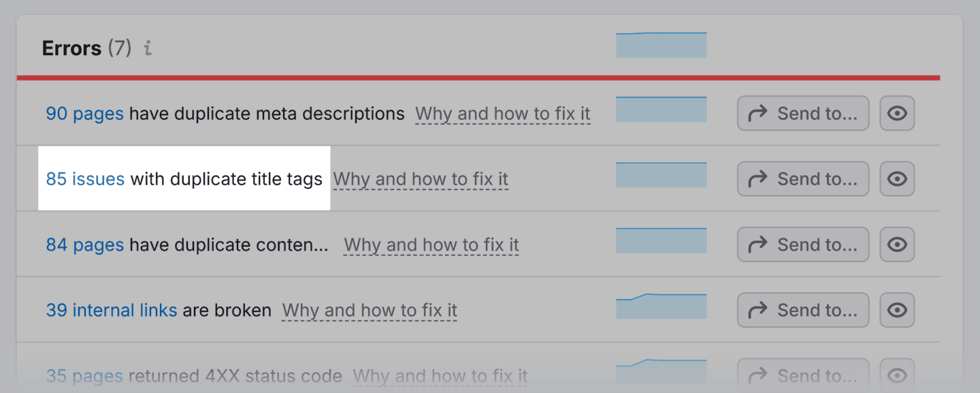Hide the duplicate title tags issue using its eye icon

point(897,178)
